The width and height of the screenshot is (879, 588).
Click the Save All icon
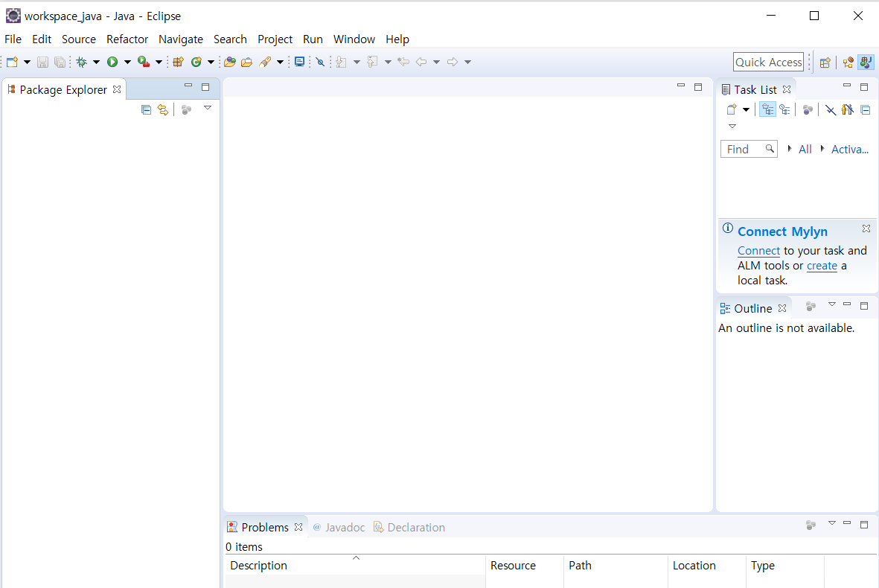click(x=60, y=63)
